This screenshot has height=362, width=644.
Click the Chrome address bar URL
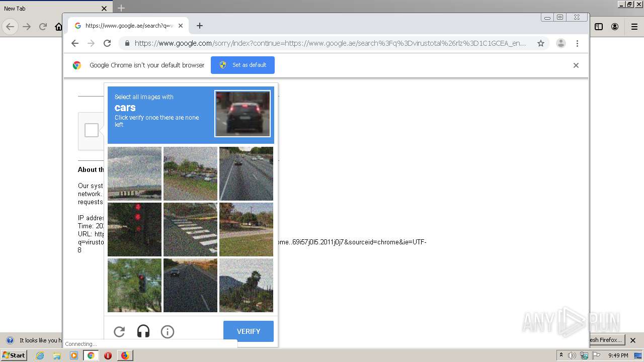(x=330, y=43)
